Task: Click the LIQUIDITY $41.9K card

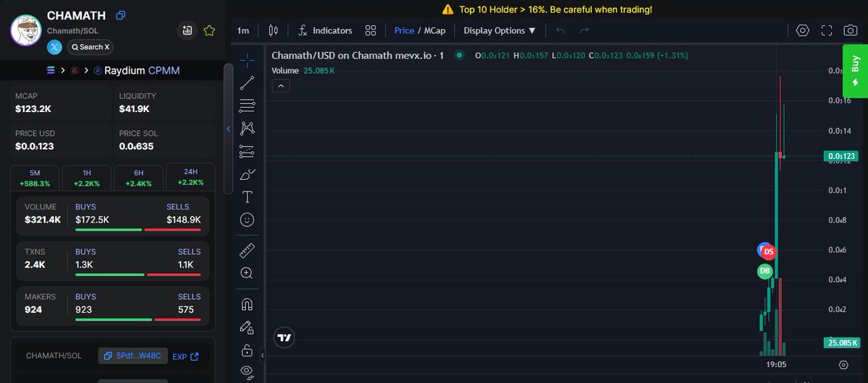Action: click(x=164, y=103)
